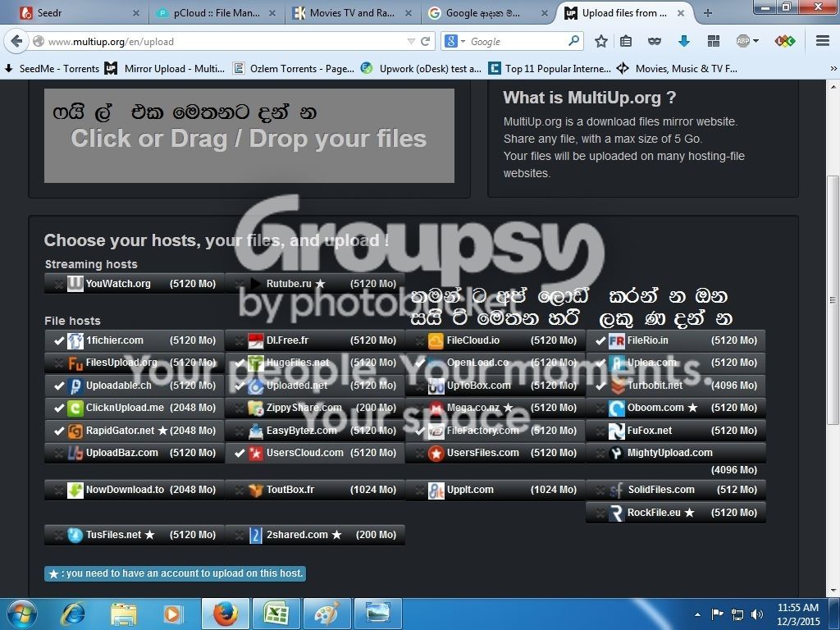The width and height of the screenshot is (840, 630).
Task: Open a new tab with plus button
Action: click(x=708, y=13)
